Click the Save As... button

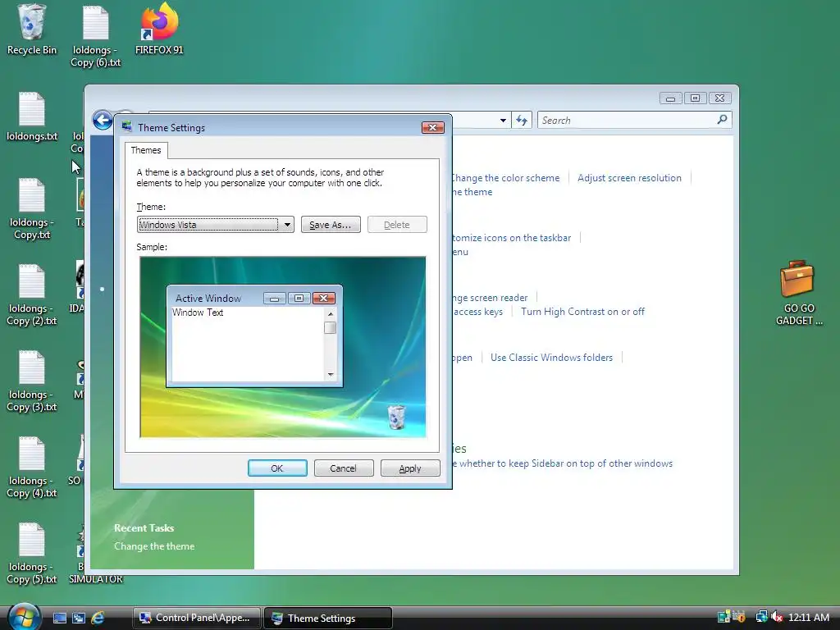(331, 225)
